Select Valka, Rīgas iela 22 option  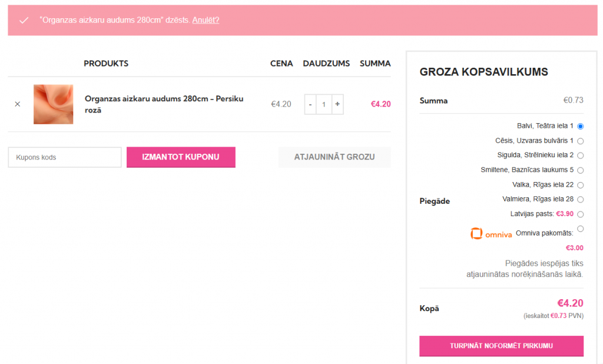pyautogui.click(x=580, y=185)
